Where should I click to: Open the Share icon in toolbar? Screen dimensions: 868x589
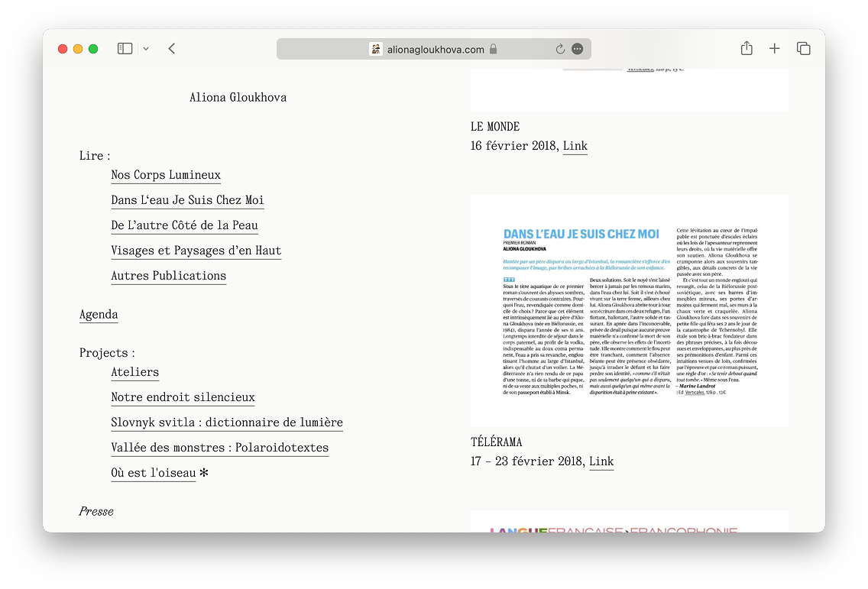(x=747, y=49)
